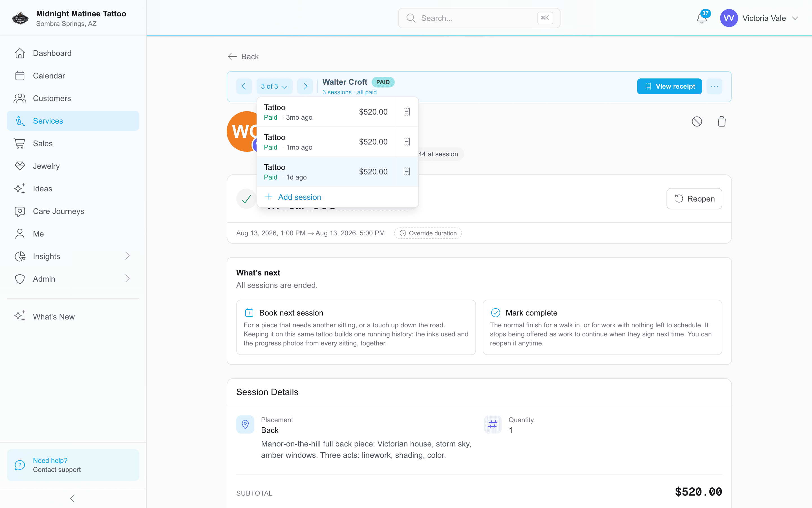The width and height of the screenshot is (812, 508).
Task: Click the trash delete icon
Action: tap(722, 122)
